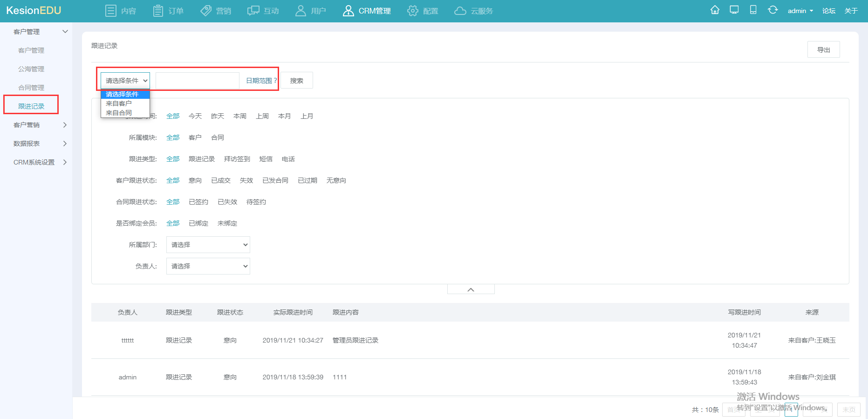The height and width of the screenshot is (419, 868).
Task: Go to home via house icon
Action: 715,10
